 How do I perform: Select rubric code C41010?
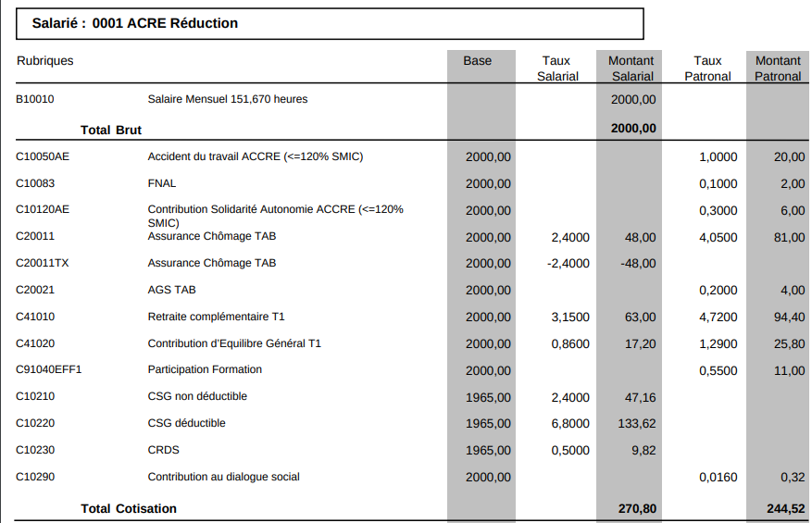point(34,317)
